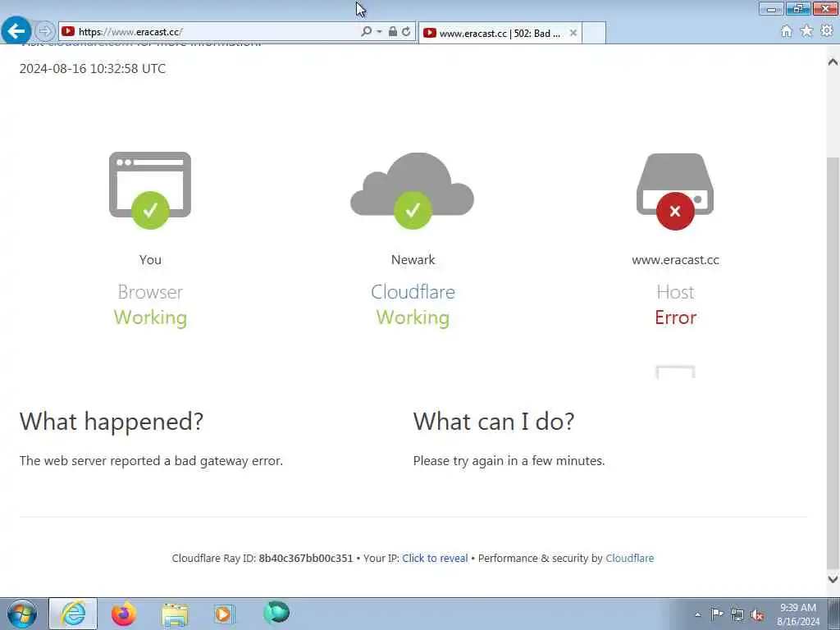The width and height of the screenshot is (840, 630).
Task: Open the address bar autocomplete dropdown arrow
Action: coord(379,32)
